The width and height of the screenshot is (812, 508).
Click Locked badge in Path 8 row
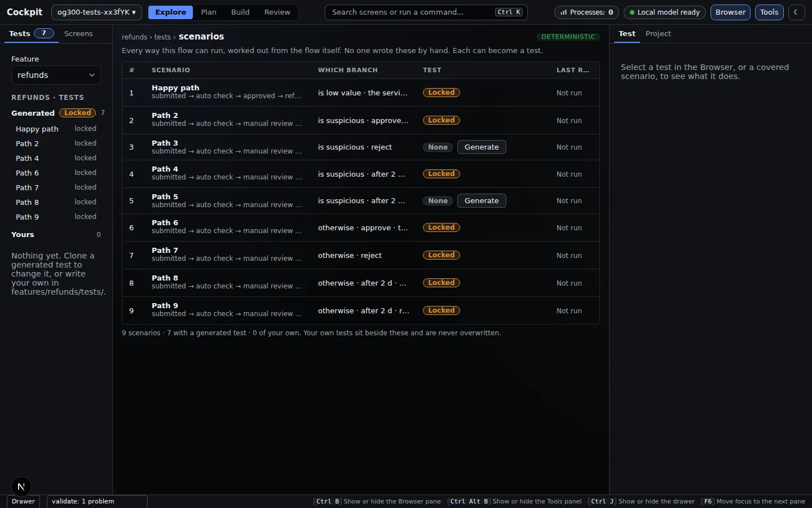point(442,283)
